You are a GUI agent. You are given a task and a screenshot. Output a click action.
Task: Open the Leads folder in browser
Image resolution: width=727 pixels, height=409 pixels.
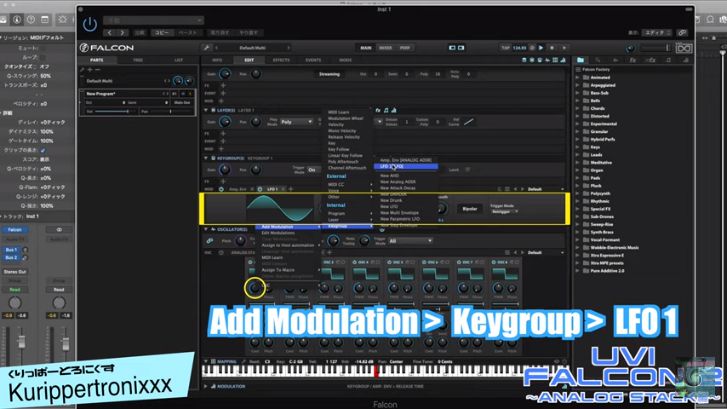(596, 155)
